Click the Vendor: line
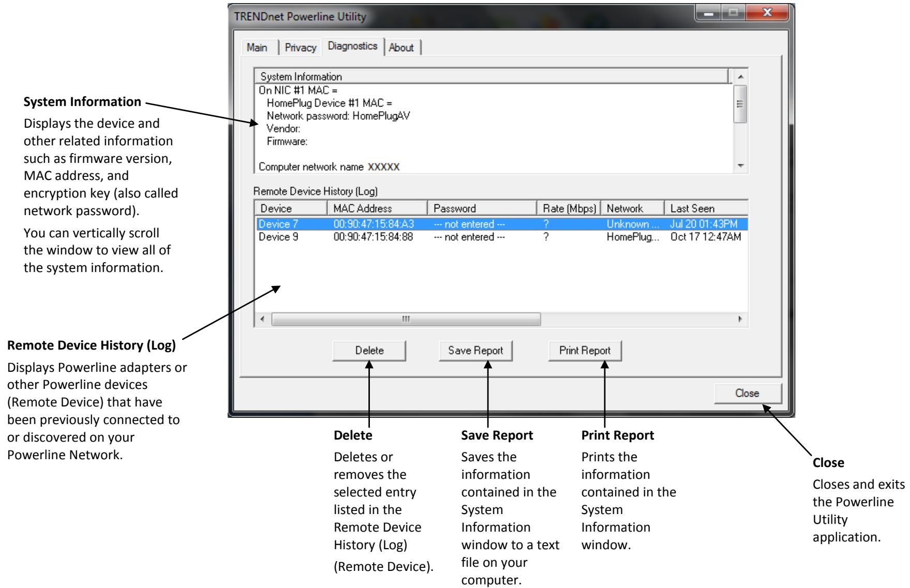910x588 pixels. point(284,128)
